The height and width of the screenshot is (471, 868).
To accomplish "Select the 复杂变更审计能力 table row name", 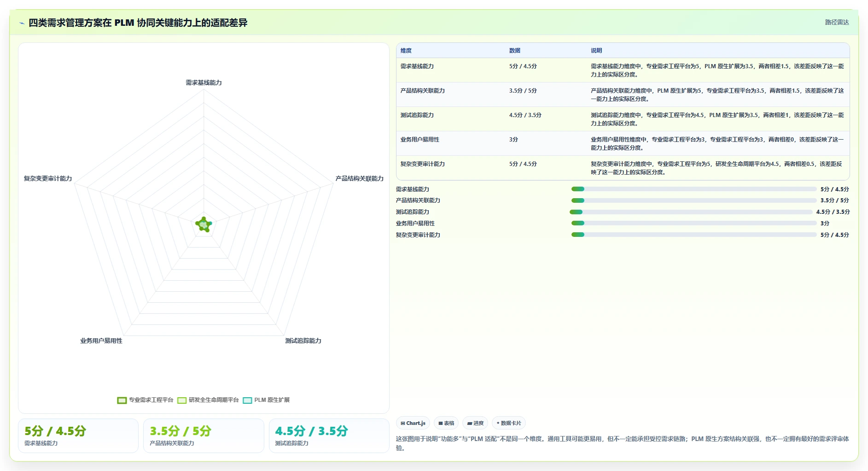I will click(x=423, y=164).
